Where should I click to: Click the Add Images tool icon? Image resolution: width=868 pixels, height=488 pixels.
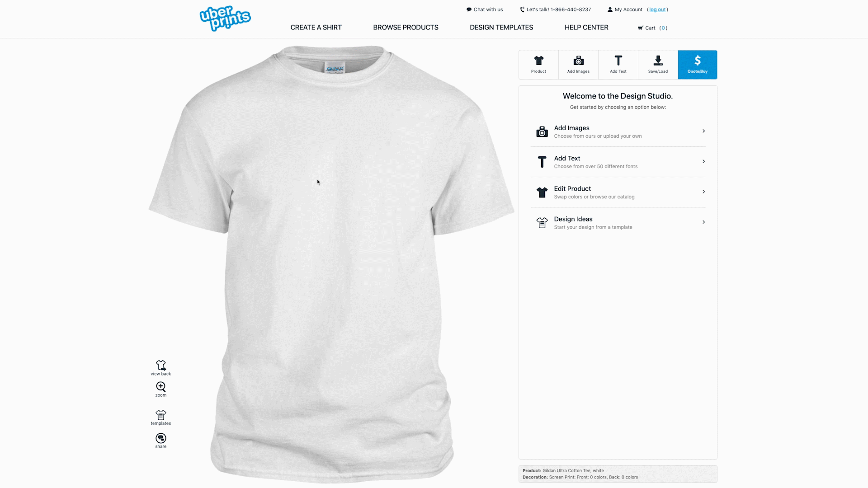578,64
